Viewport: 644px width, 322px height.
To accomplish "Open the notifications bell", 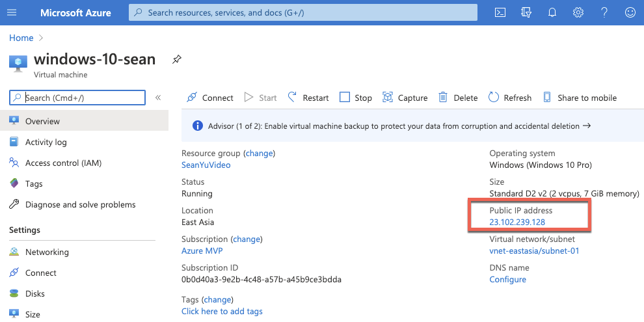I will [x=552, y=12].
